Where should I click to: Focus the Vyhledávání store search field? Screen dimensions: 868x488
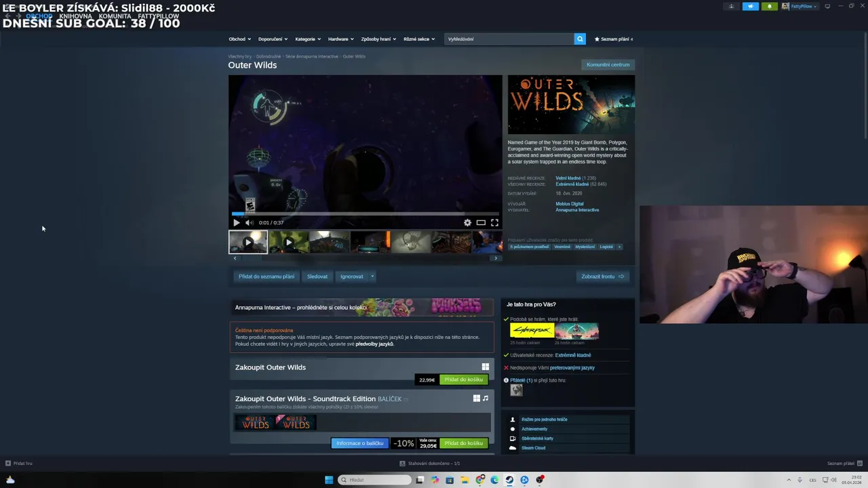[x=509, y=39]
